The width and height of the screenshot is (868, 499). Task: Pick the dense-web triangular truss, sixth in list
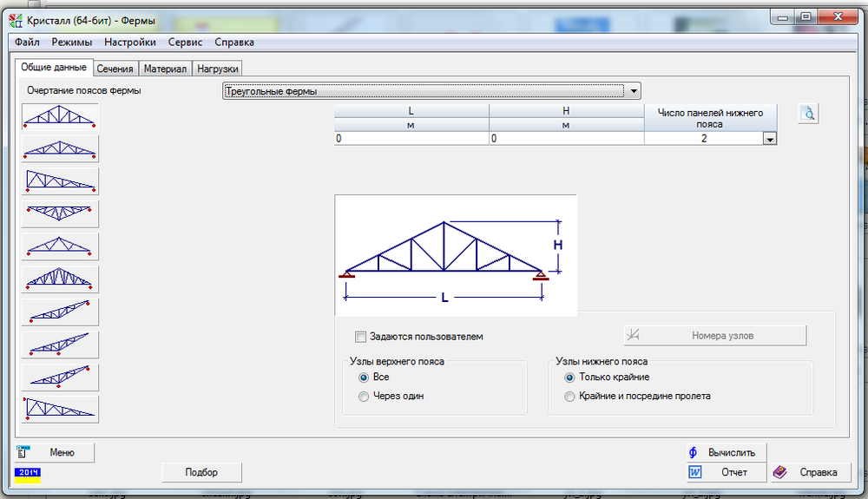60,279
